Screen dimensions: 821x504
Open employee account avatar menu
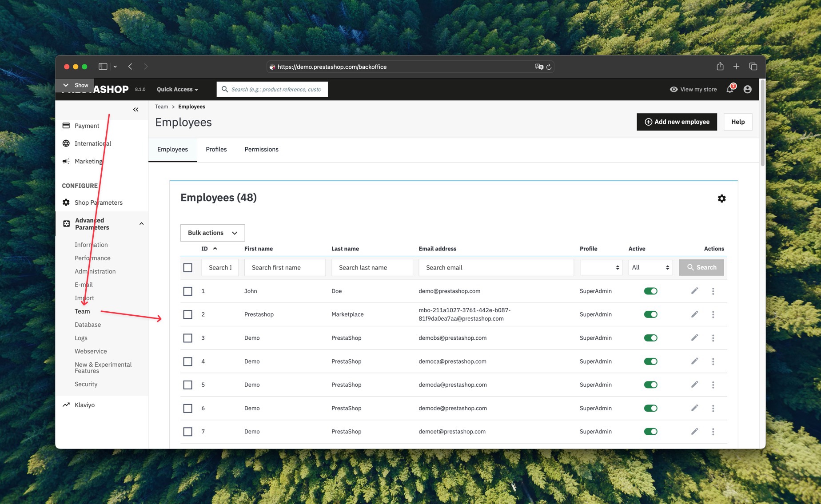pyautogui.click(x=748, y=89)
